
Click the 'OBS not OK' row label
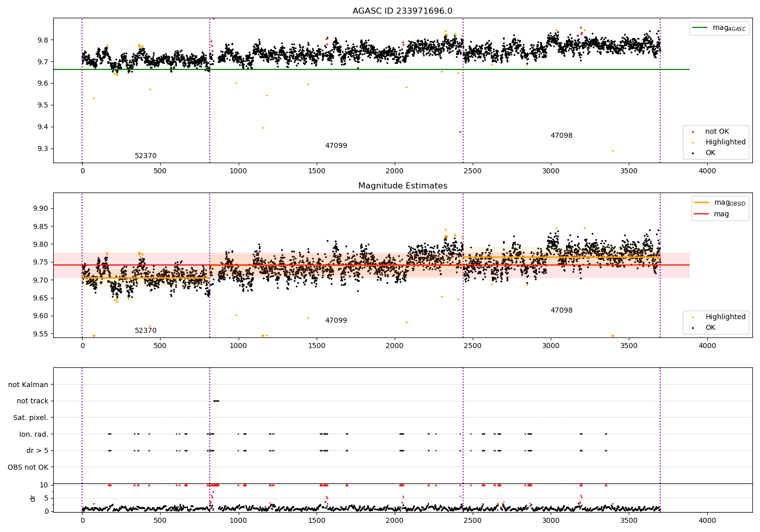[x=28, y=467]
